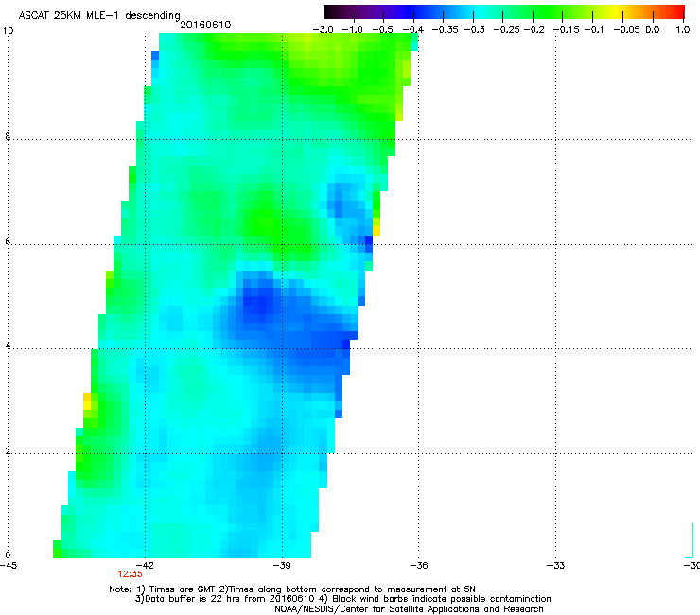Image resolution: width=700 pixels, height=615 pixels.
Task: Click the color bar label -0.1
Action: tap(594, 30)
